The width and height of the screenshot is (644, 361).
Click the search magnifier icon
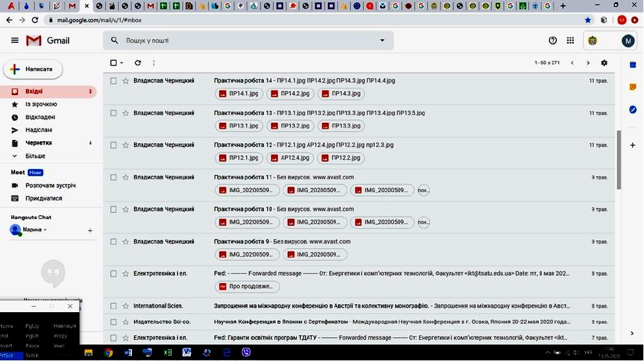tap(115, 40)
